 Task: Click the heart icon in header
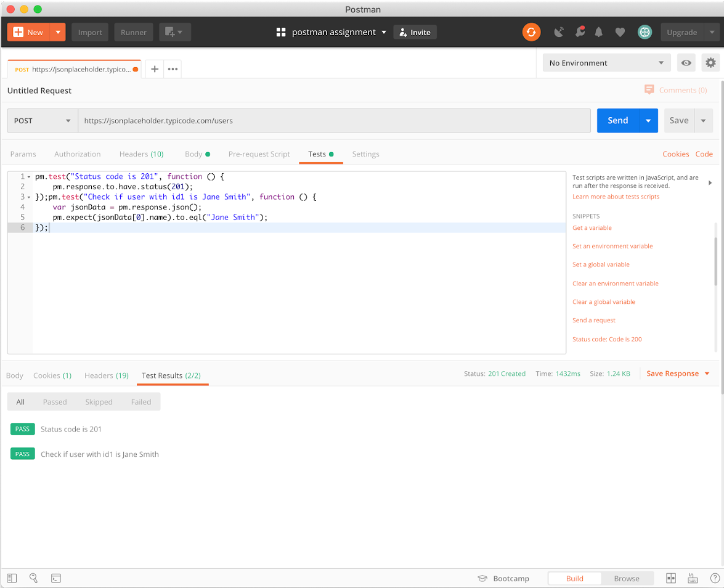(x=620, y=32)
